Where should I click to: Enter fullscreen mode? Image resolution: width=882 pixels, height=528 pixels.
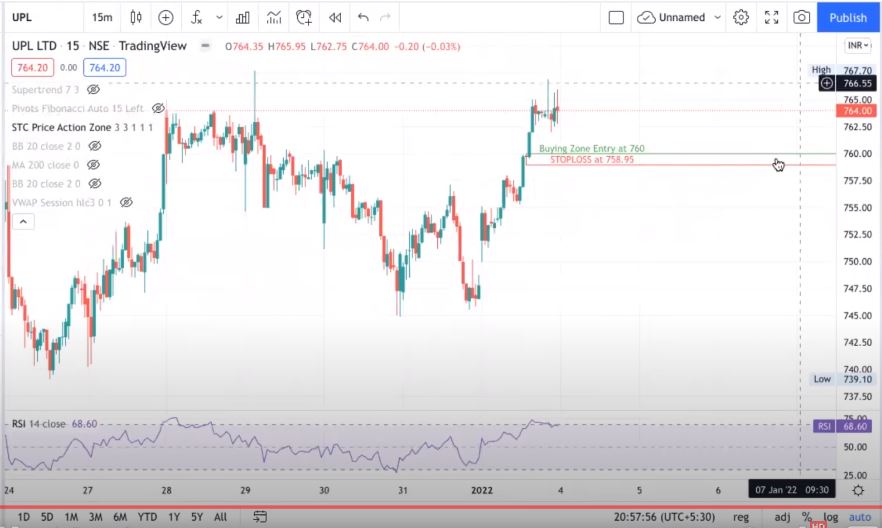tap(771, 17)
